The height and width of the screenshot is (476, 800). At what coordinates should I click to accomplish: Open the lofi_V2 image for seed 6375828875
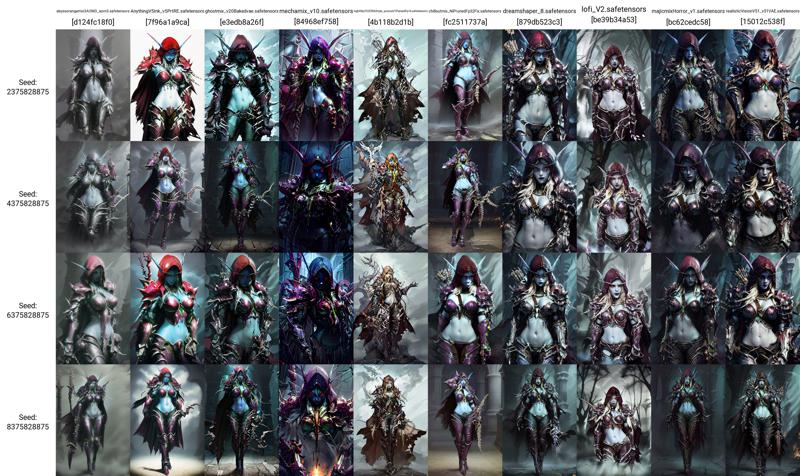click(613, 308)
